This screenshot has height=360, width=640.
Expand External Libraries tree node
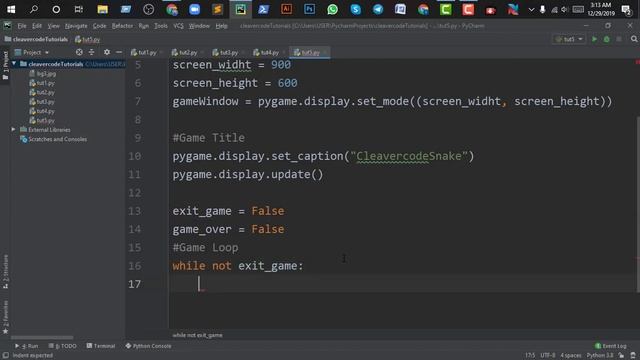point(13,129)
